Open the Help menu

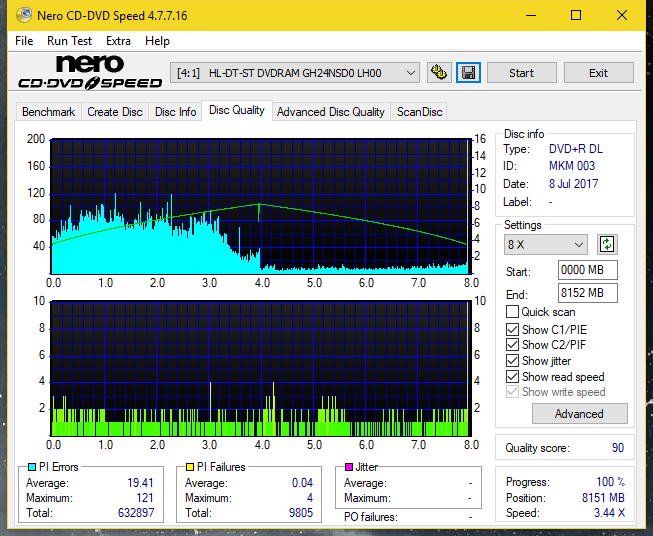pyautogui.click(x=157, y=41)
